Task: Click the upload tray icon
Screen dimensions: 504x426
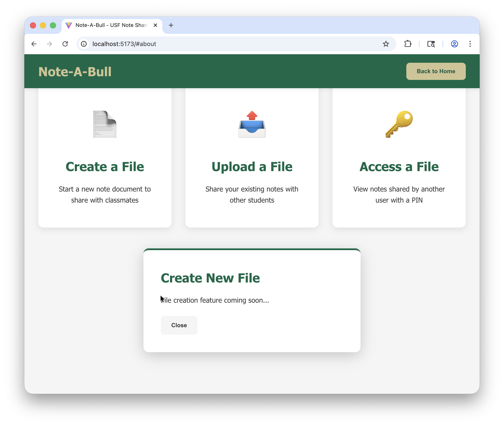Action: [252, 124]
